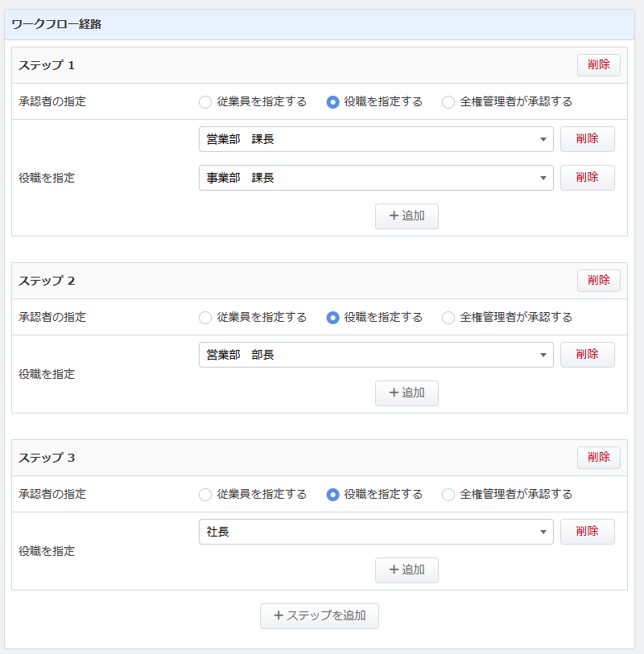Choose 役職を指定する radio in Step 2
Viewport: 644px width, 654px height.
click(332, 318)
